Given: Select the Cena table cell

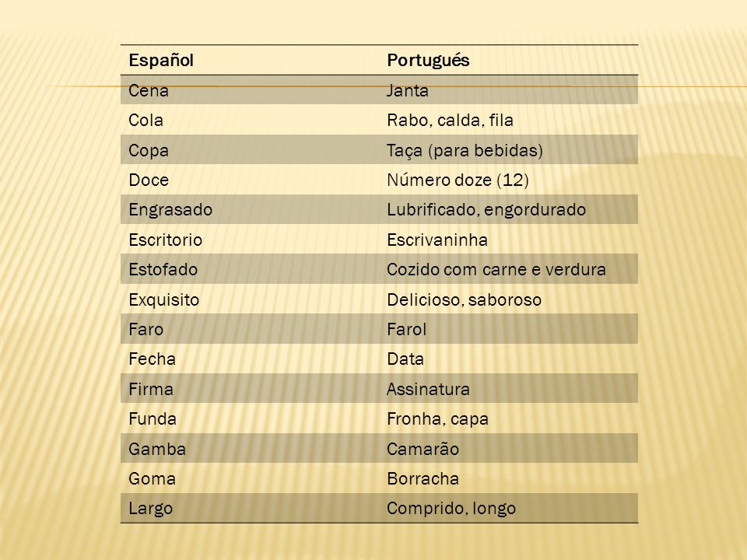Looking at the screenshot, I should 149,90.
